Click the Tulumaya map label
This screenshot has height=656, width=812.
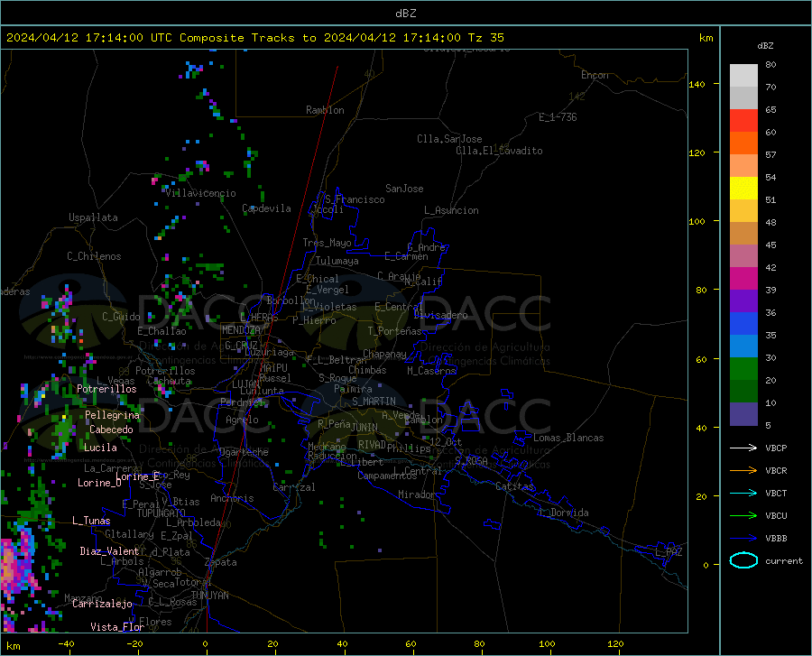[337, 261]
